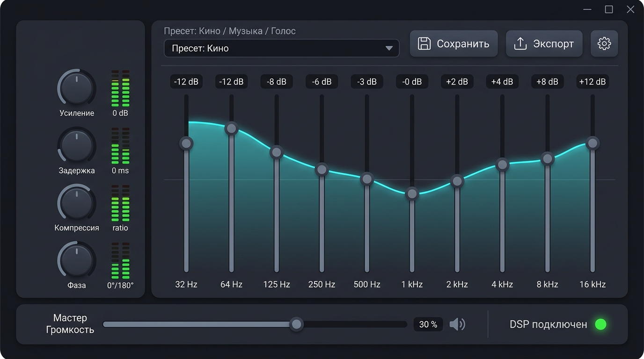This screenshot has height=359, width=644.
Task: Open the Пресет: Кино dropdown
Action: (281, 48)
